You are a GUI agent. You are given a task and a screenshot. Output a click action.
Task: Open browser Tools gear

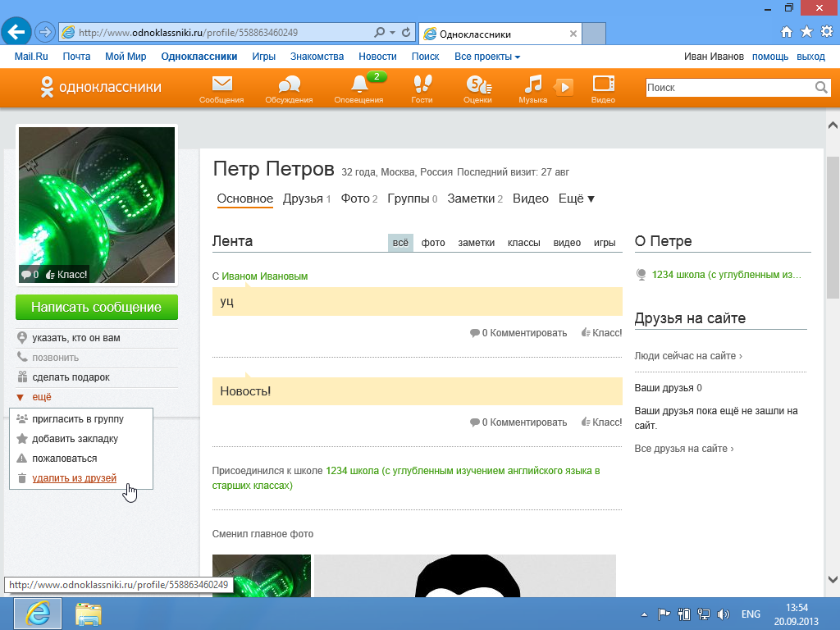pyautogui.click(x=827, y=32)
